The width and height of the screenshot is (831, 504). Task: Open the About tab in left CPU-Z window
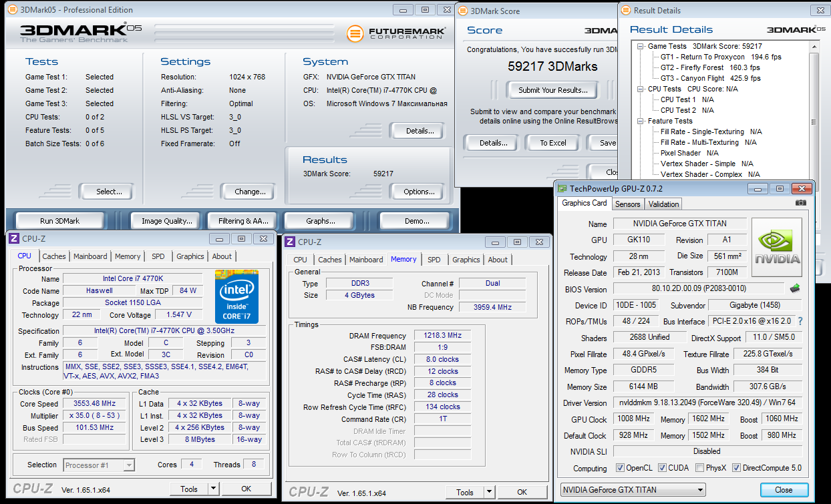pyautogui.click(x=222, y=256)
